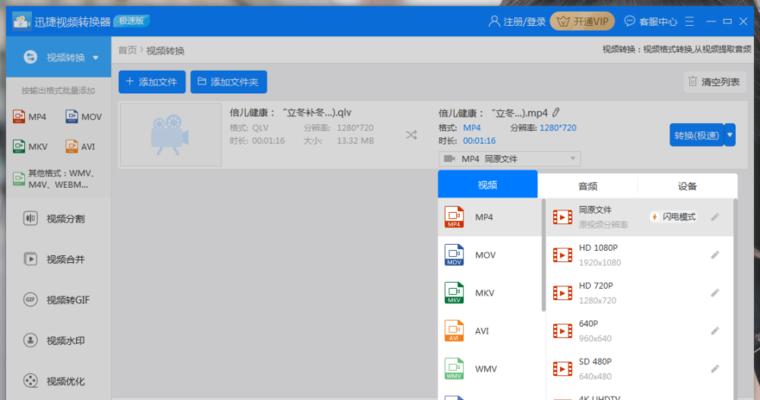Click the 添加文件 button
The height and width of the screenshot is (400, 760).
point(152,82)
